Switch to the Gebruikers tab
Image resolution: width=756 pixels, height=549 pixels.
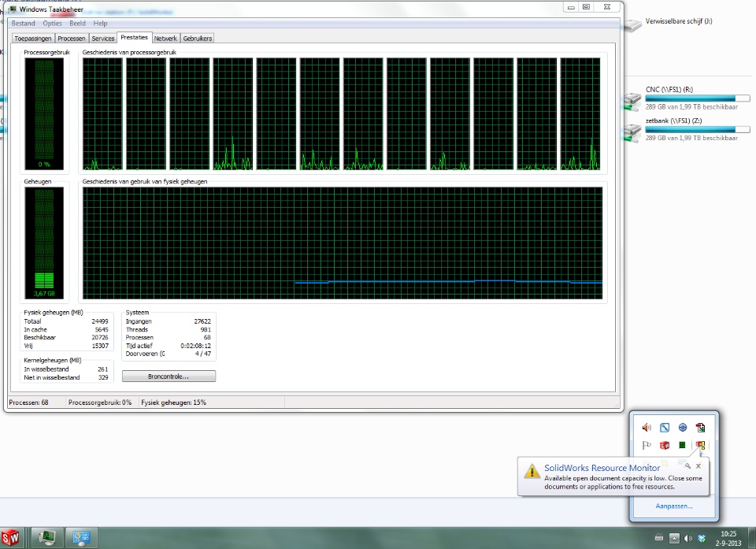click(197, 38)
